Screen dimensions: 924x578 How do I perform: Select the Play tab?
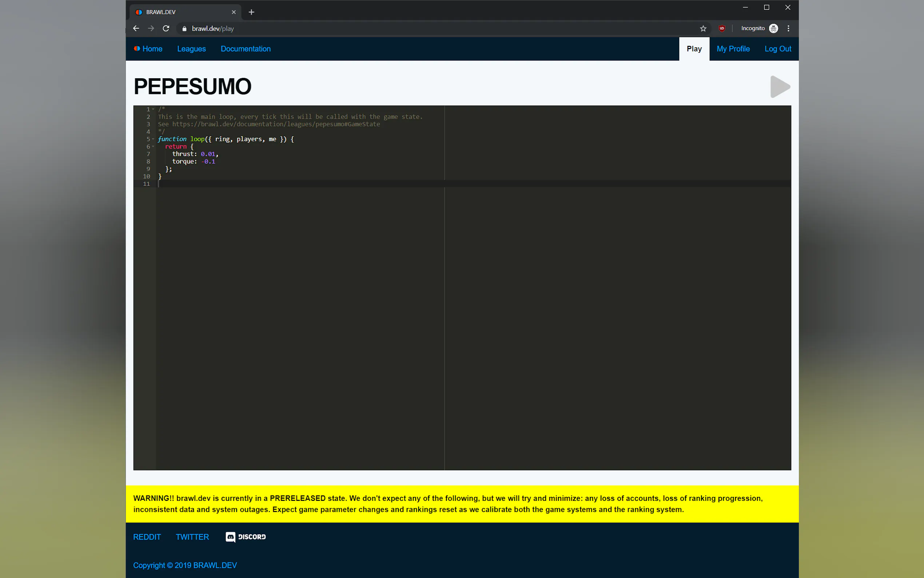pyautogui.click(x=694, y=48)
